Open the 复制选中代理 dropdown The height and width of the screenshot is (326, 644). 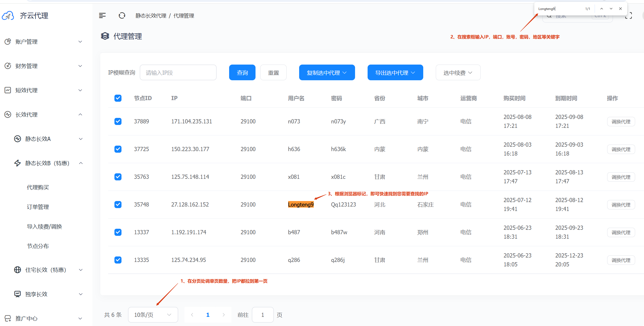click(x=327, y=73)
